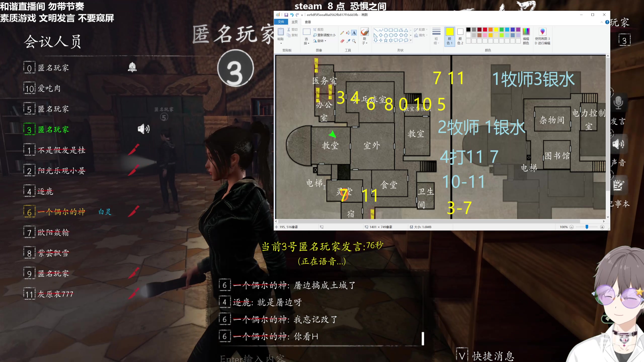Open quick messages (快捷消息) button

tap(486, 356)
